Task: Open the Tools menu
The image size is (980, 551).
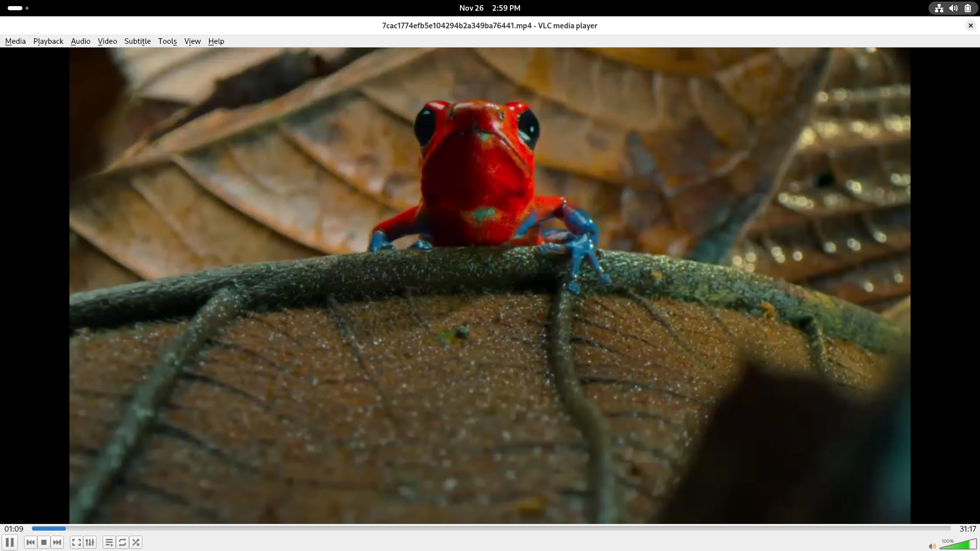Action: coord(167,41)
